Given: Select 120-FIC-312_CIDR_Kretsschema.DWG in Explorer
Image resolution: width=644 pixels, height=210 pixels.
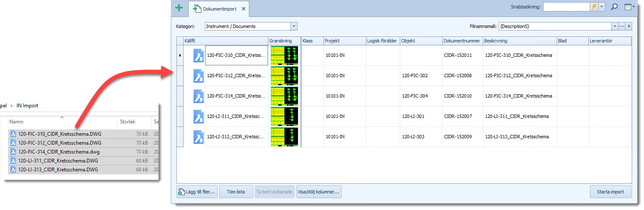Looking at the screenshot, I should [x=60, y=143].
